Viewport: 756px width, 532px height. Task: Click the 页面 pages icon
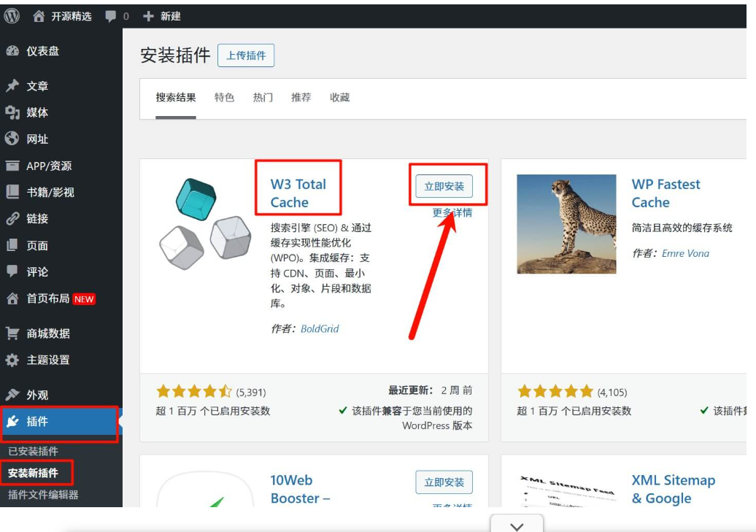(12, 245)
